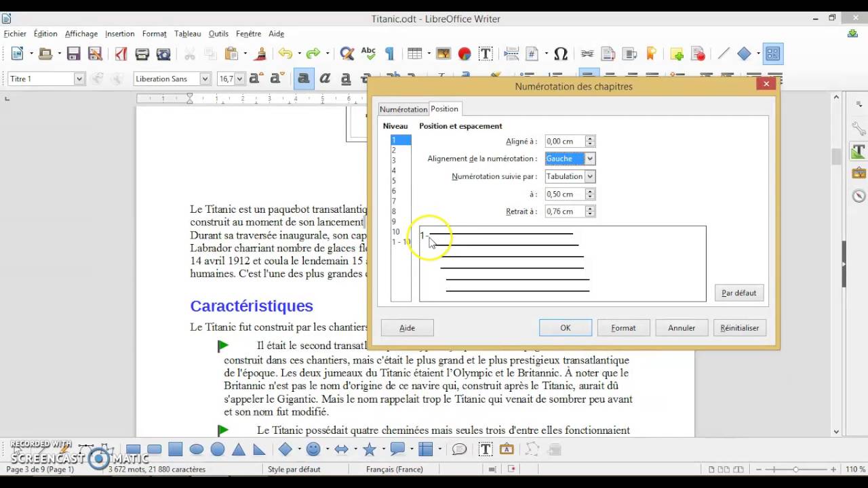Expand the New document dropdown arrow
This screenshot has width=868, height=488.
tap(31, 54)
